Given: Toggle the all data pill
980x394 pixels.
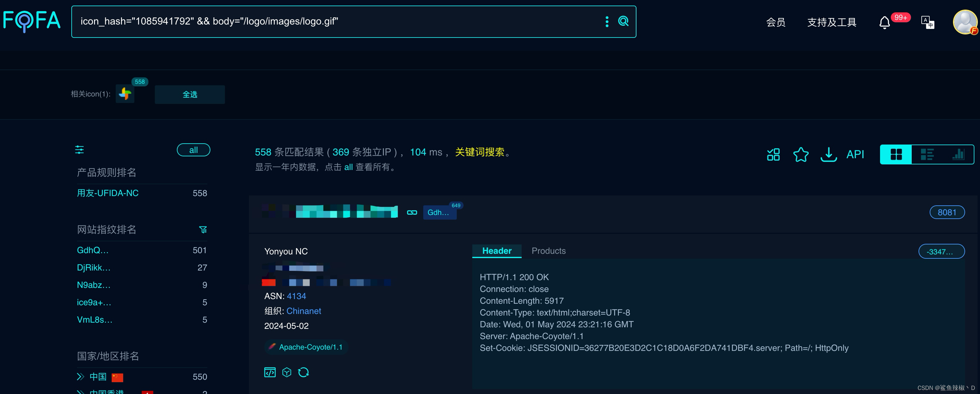Looking at the screenshot, I should [x=193, y=150].
